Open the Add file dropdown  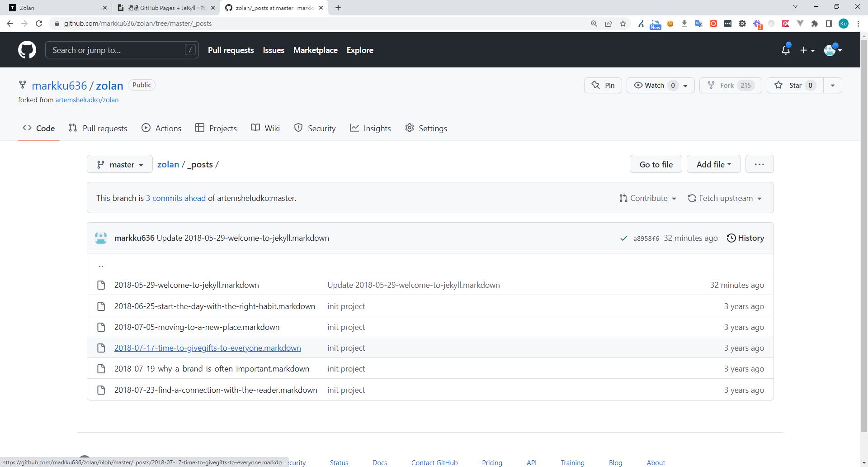[713, 165]
